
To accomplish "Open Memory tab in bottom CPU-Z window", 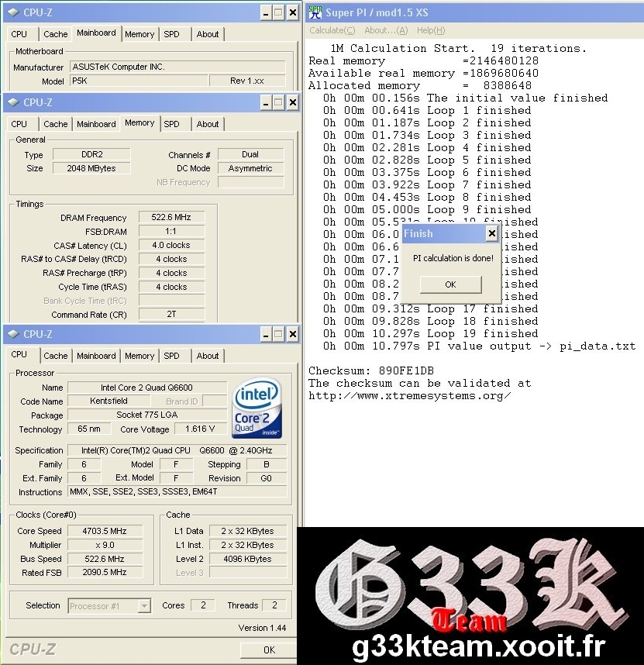I will click(x=139, y=356).
